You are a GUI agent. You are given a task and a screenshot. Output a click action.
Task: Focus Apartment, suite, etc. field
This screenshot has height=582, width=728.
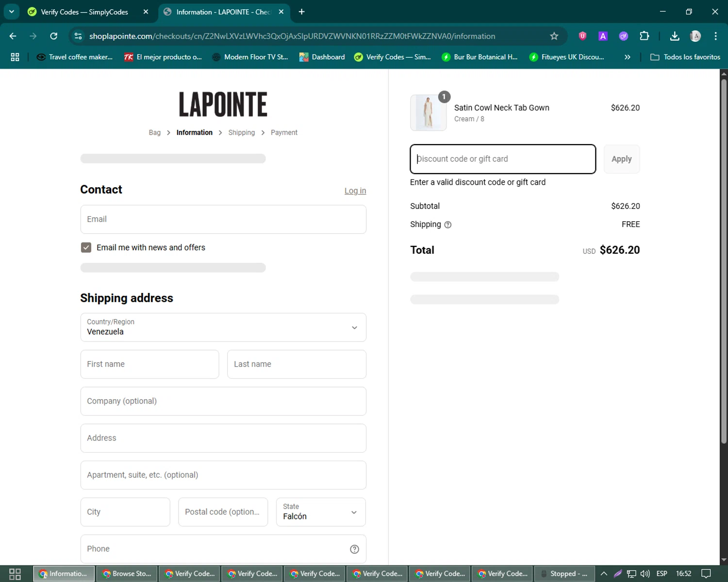[223, 475]
